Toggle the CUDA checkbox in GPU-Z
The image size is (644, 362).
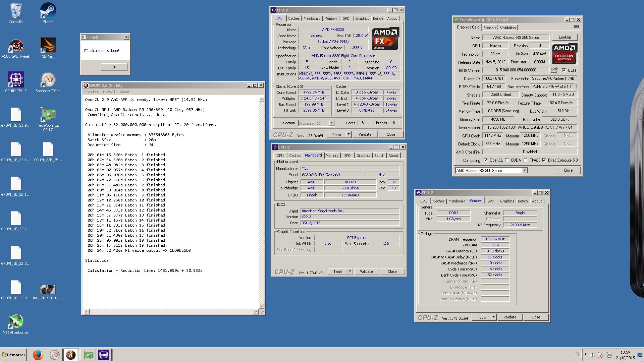click(507, 160)
